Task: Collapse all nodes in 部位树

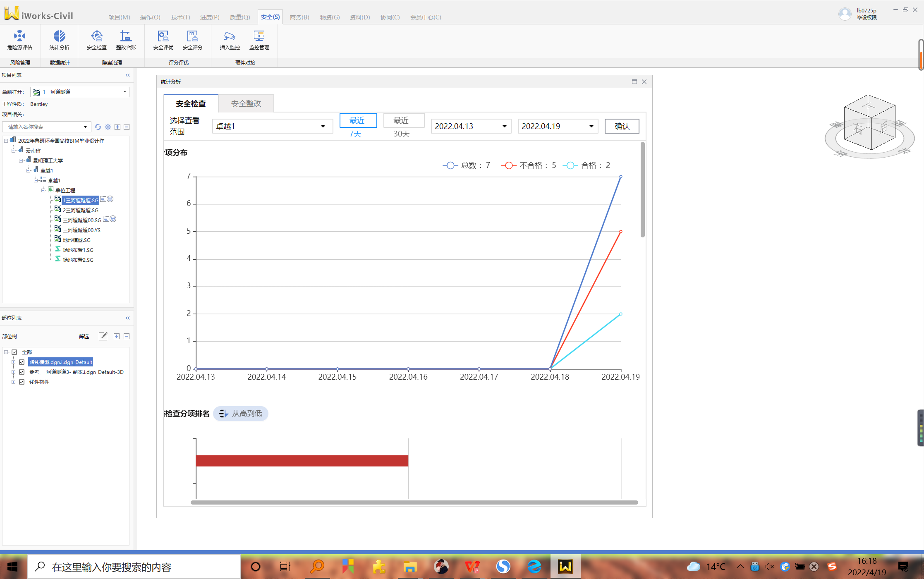Action: click(127, 336)
